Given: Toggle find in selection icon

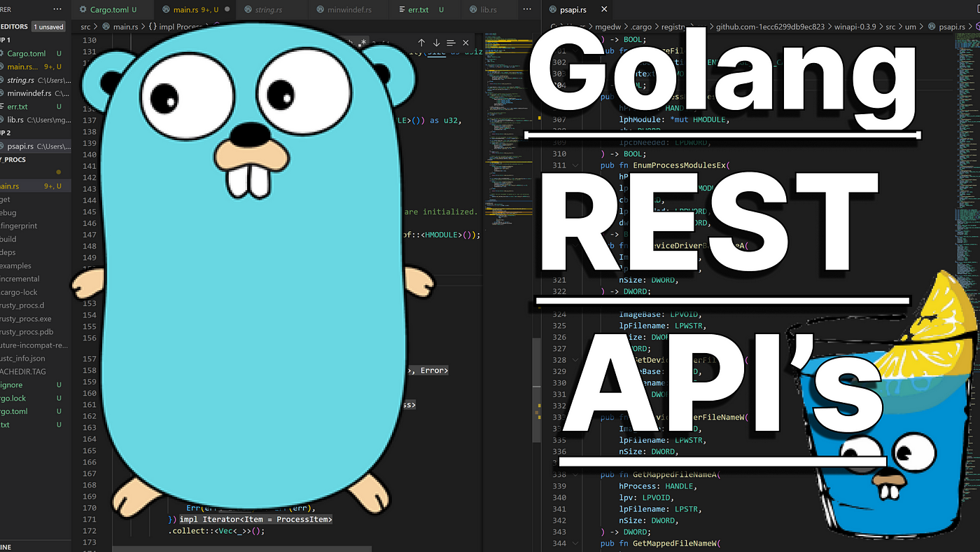Looking at the screenshot, I should (451, 43).
